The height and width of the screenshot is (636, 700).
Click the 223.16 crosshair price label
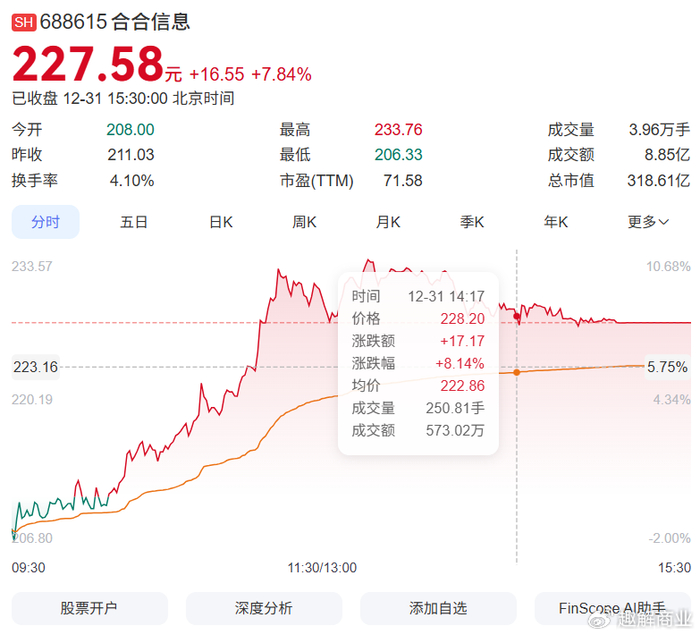[x=35, y=367]
